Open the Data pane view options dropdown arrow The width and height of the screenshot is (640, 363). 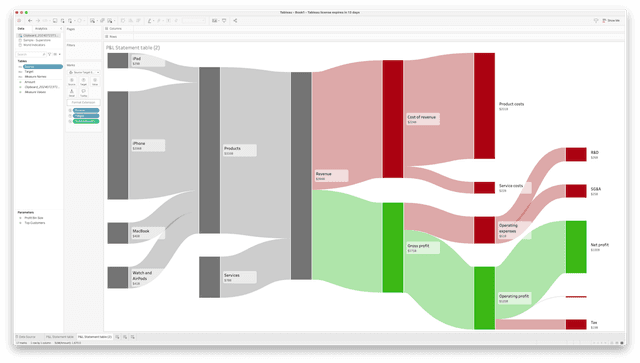[x=60, y=54]
